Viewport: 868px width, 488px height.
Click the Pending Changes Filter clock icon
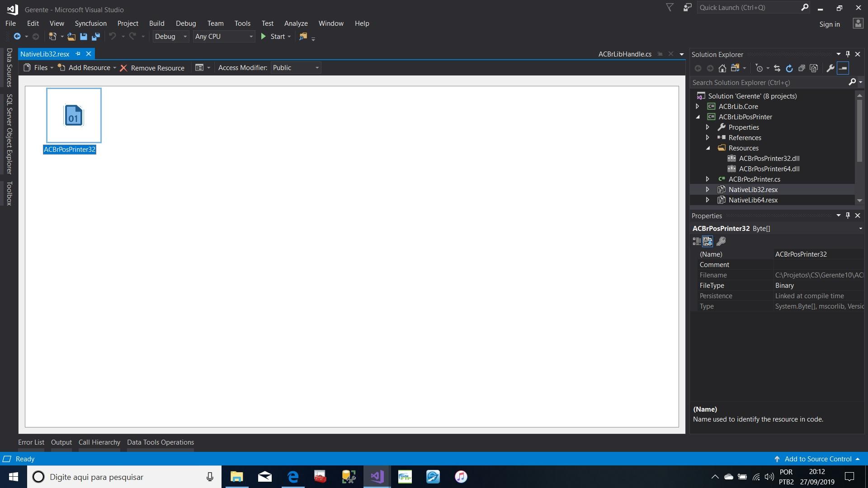click(x=759, y=68)
